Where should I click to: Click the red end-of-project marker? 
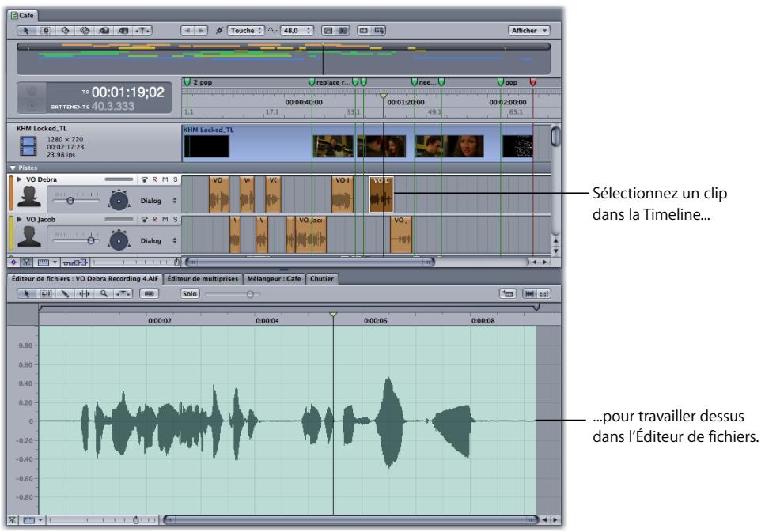click(532, 82)
